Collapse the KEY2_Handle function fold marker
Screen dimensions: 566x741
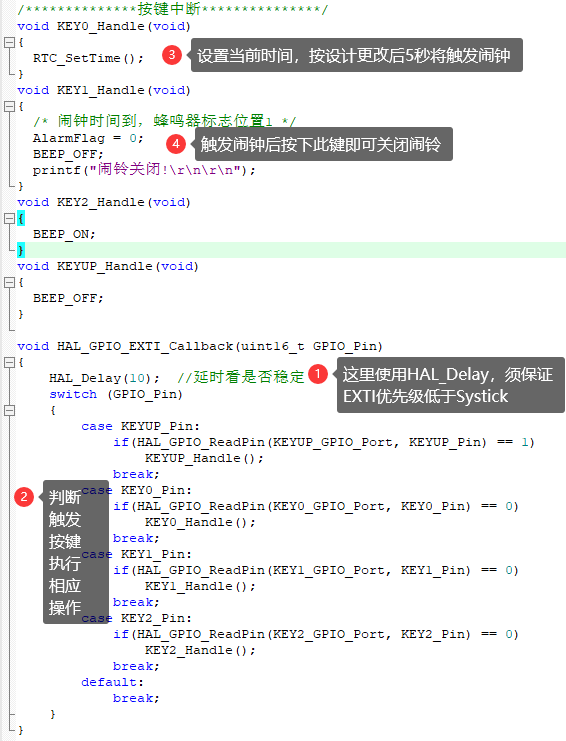(x=9, y=218)
